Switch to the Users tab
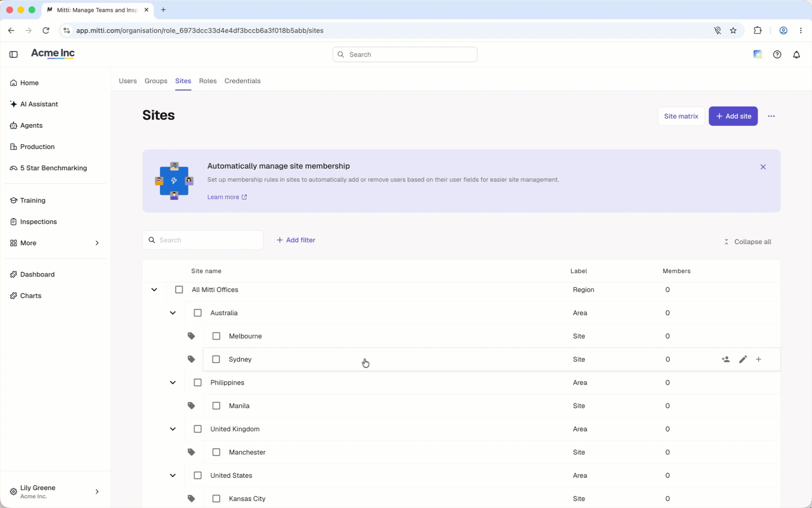This screenshot has width=812, height=508. 128,81
